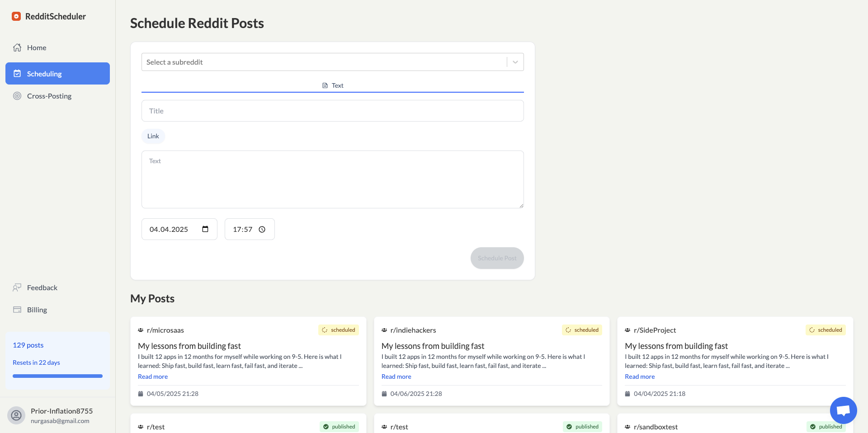Click the scheduled badge on r/microsaas post
The height and width of the screenshot is (433, 868).
click(x=339, y=330)
